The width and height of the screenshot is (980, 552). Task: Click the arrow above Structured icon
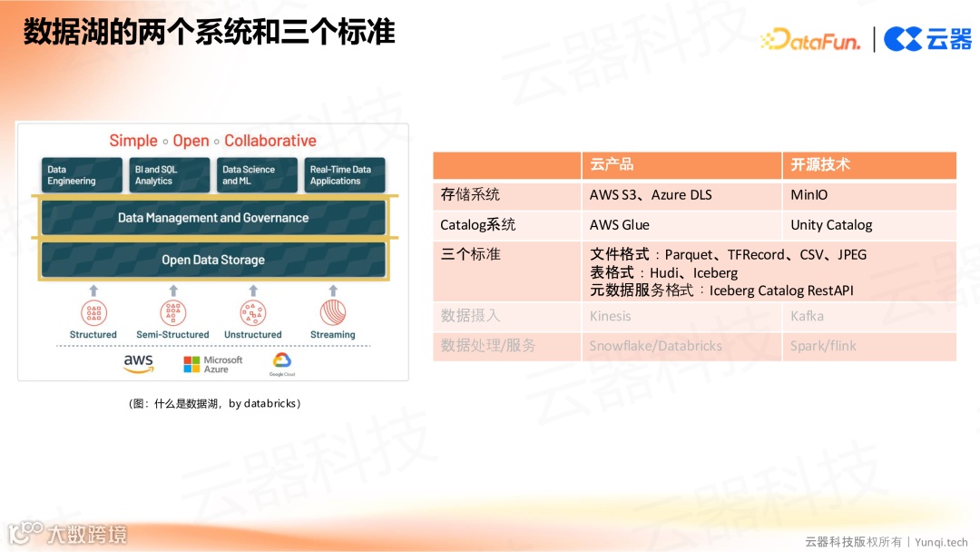point(93,291)
